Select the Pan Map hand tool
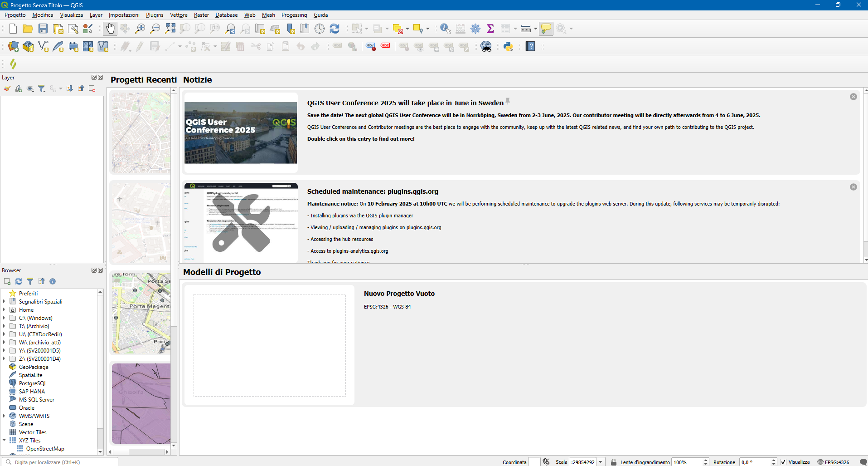 (x=110, y=29)
